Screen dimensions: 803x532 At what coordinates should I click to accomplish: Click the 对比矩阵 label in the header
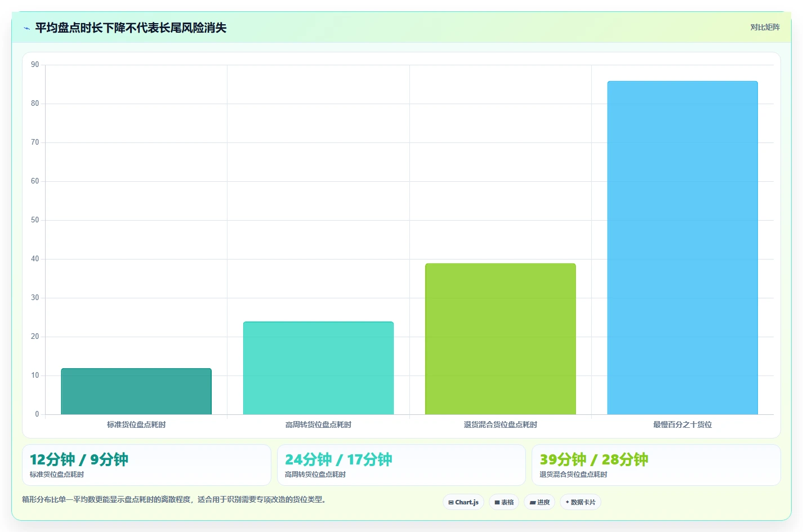pyautogui.click(x=765, y=27)
